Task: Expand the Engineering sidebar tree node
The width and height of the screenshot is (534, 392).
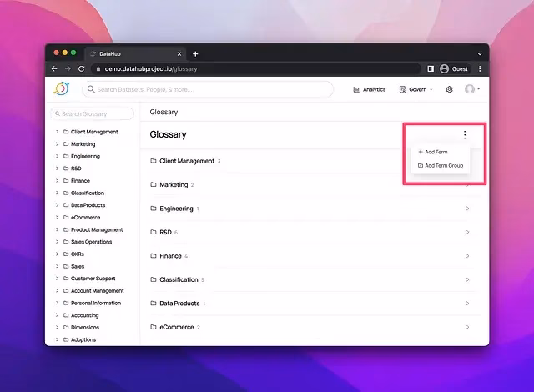Action: click(x=57, y=156)
